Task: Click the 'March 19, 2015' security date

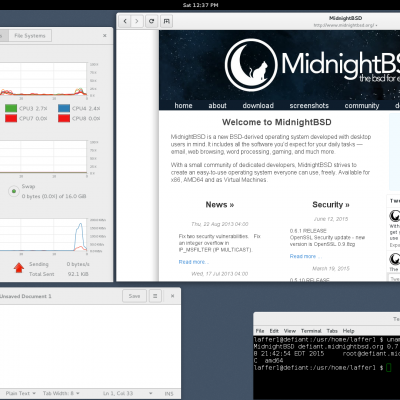Action: (331, 268)
